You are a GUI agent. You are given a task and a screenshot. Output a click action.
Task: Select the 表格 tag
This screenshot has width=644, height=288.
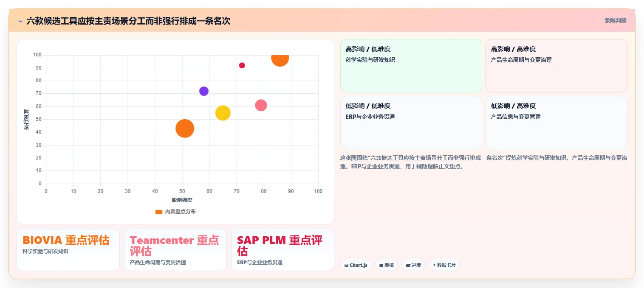(387, 265)
